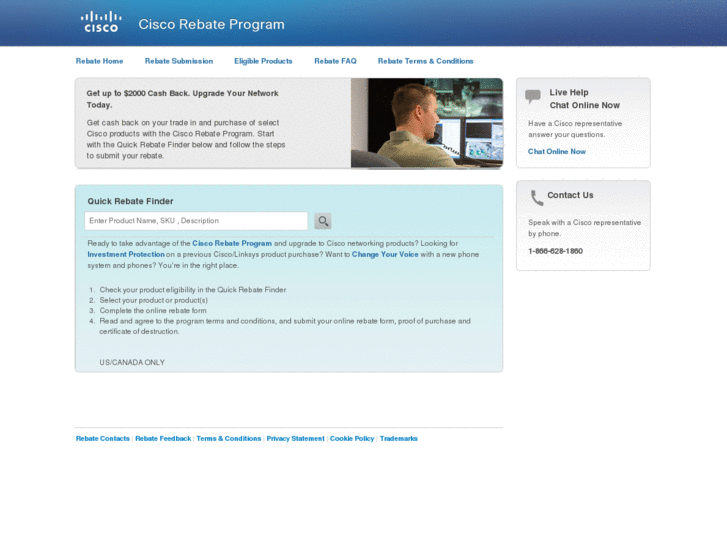727x545 pixels.
Task: Click the Live Help speech bubble icon
Action: pos(533,96)
